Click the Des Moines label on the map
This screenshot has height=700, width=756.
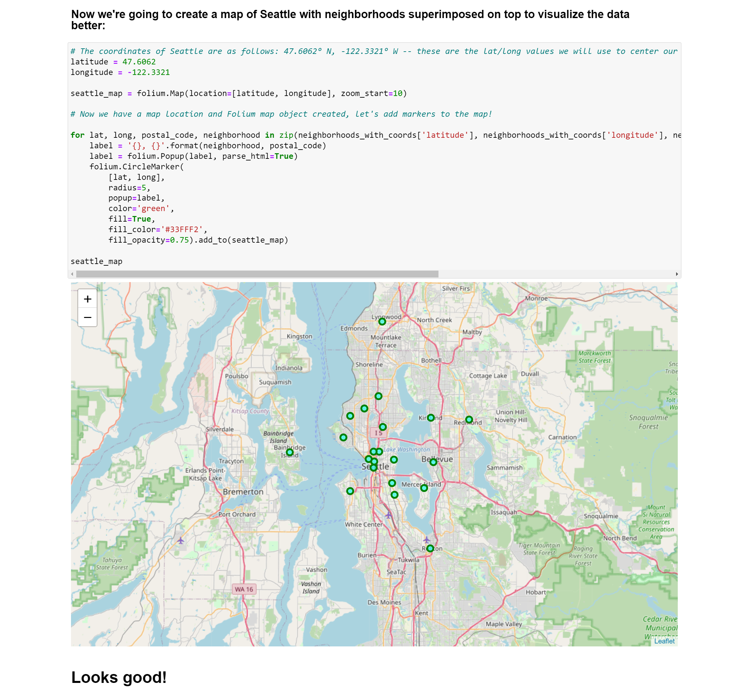pos(384,602)
